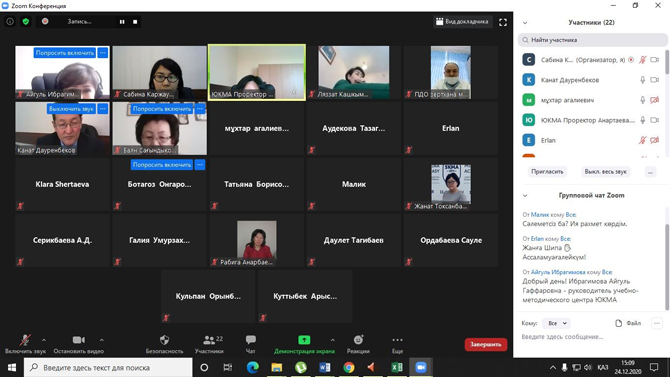Expand audio options arrow beside microphone
The width and height of the screenshot is (670, 377).
point(44,340)
